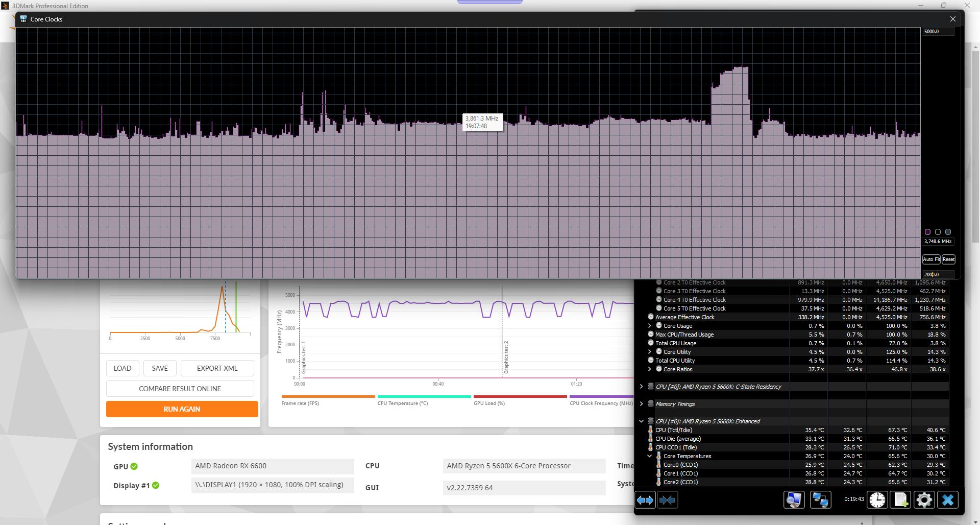Open the HWiNFO monitor magnifier summary icon

(x=794, y=500)
